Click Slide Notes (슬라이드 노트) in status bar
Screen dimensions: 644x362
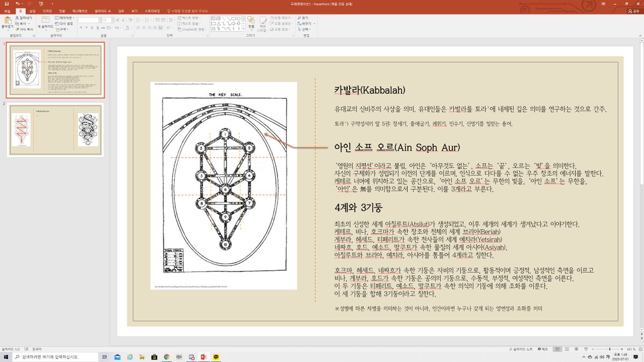pos(520,349)
